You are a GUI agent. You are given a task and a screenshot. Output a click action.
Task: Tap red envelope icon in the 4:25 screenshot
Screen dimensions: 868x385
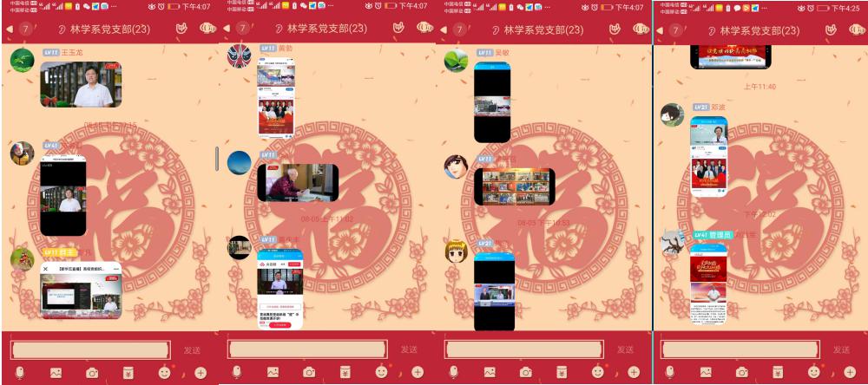tap(777, 372)
